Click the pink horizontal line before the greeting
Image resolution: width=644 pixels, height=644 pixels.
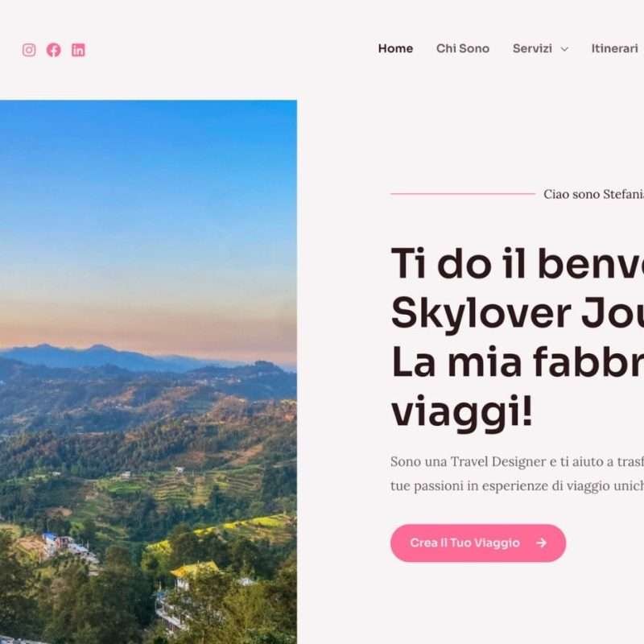tap(463, 193)
